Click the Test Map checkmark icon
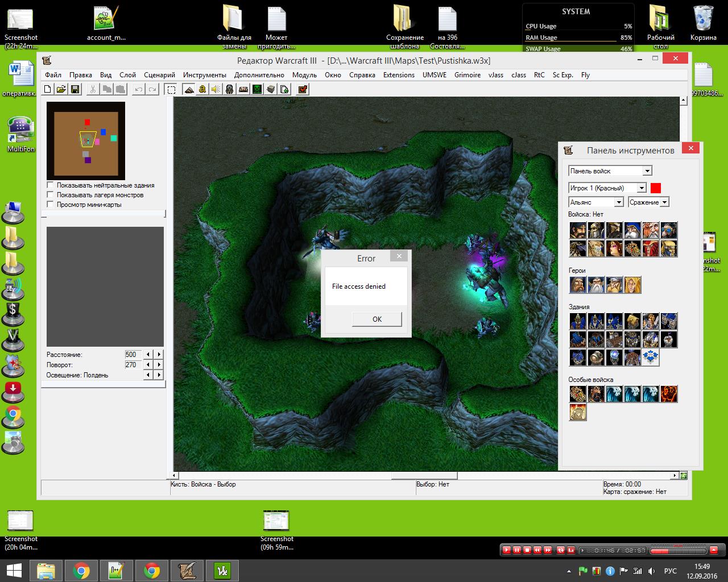The width and height of the screenshot is (728, 582). click(303, 89)
